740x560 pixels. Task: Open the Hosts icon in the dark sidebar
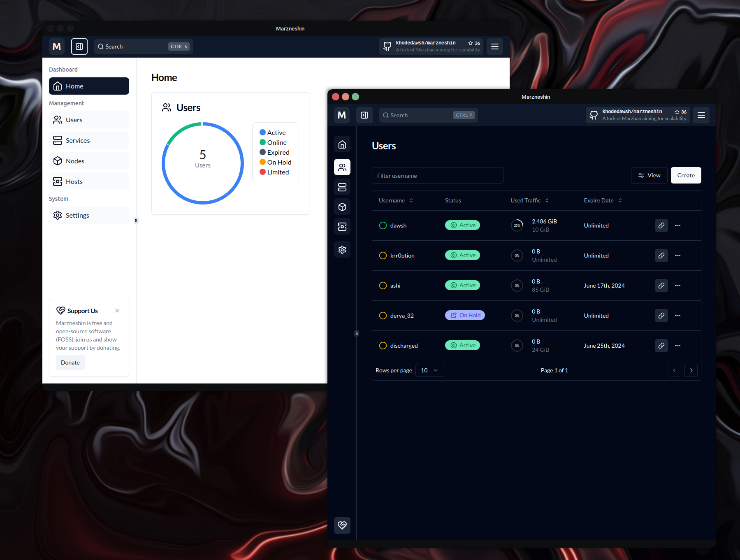click(x=342, y=227)
